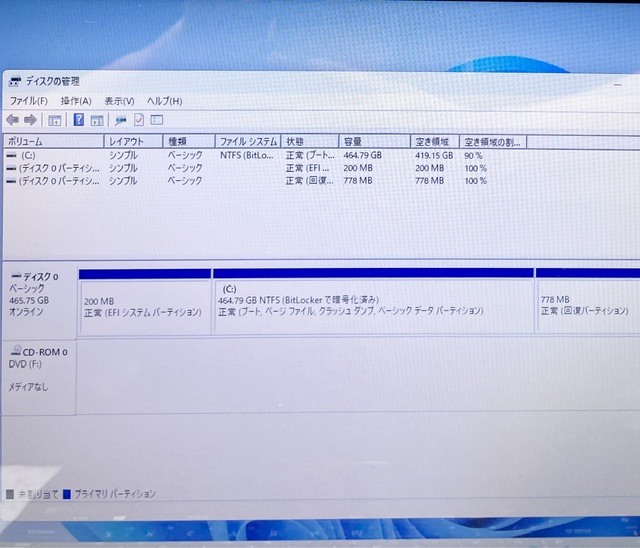Click the 正常 (回復... status cell

(x=309, y=181)
